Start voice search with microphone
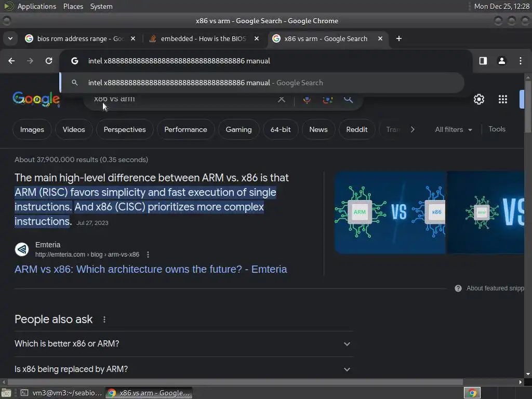 307,99
